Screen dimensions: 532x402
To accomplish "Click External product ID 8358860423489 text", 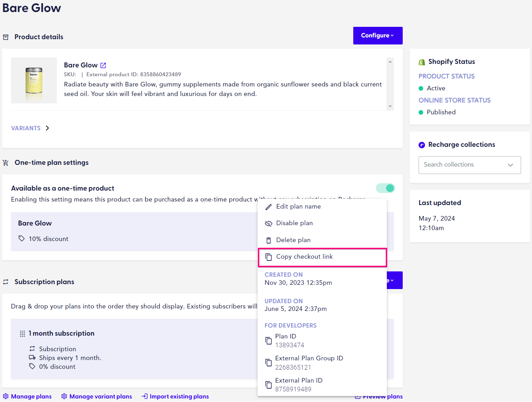I will tap(134, 74).
